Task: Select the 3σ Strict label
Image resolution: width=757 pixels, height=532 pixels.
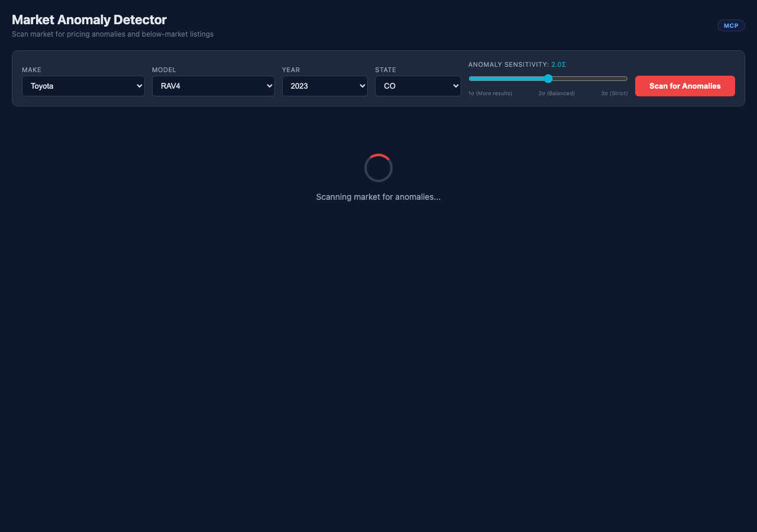Action: tap(614, 93)
